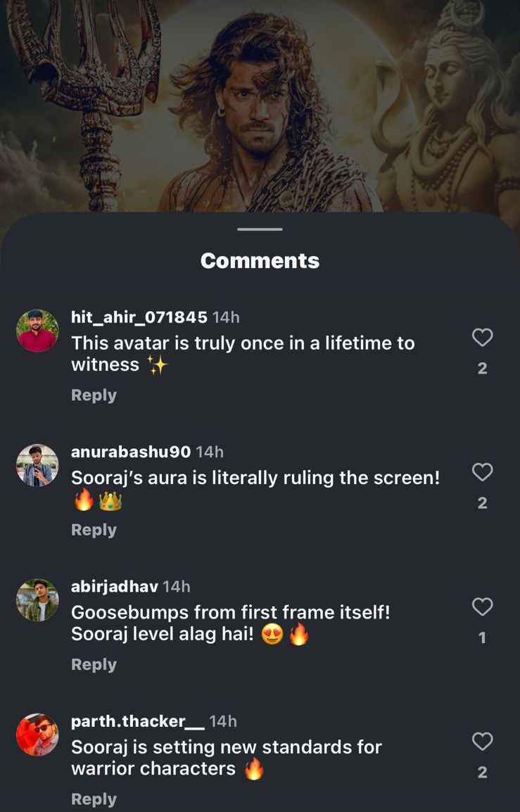The height and width of the screenshot is (812, 520).
Task: Open parth.thacker__'s profile avatar
Action: 37,735
